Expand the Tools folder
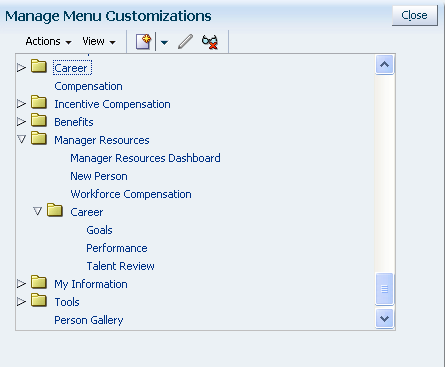This screenshot has width=445, height=367. coord(22,302)
